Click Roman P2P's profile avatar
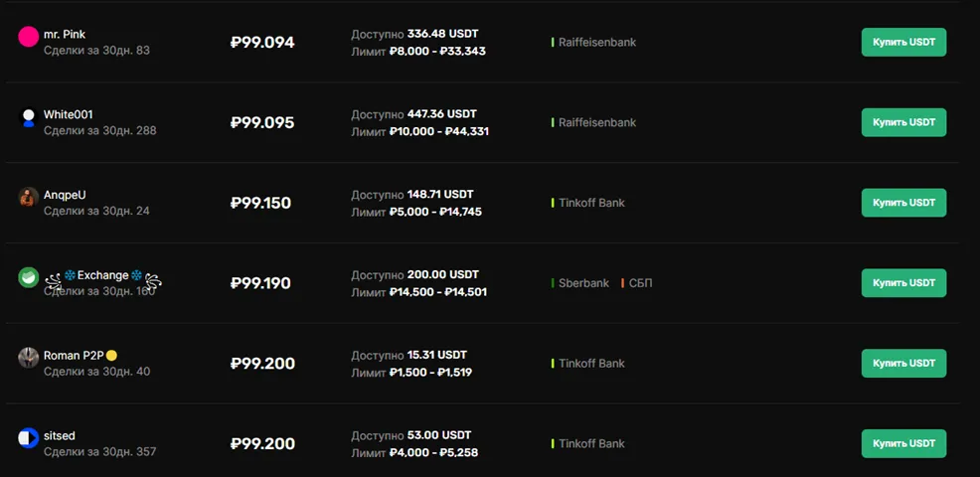Screen dimensions: 980x477 click(x=28, y=358)
